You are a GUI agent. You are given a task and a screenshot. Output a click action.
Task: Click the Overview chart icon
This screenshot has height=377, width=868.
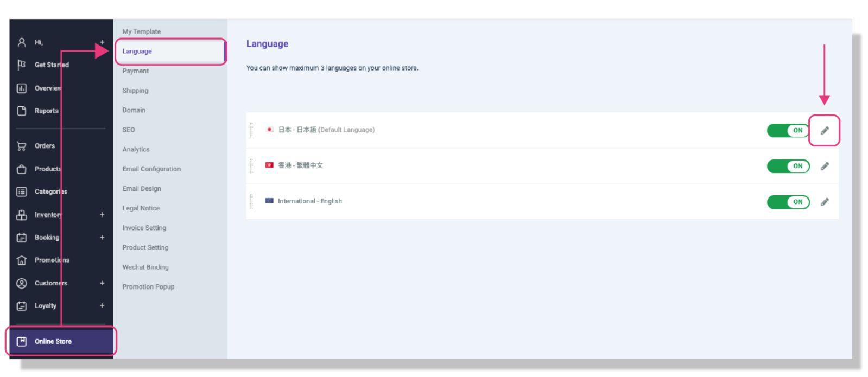pos(22,88)
